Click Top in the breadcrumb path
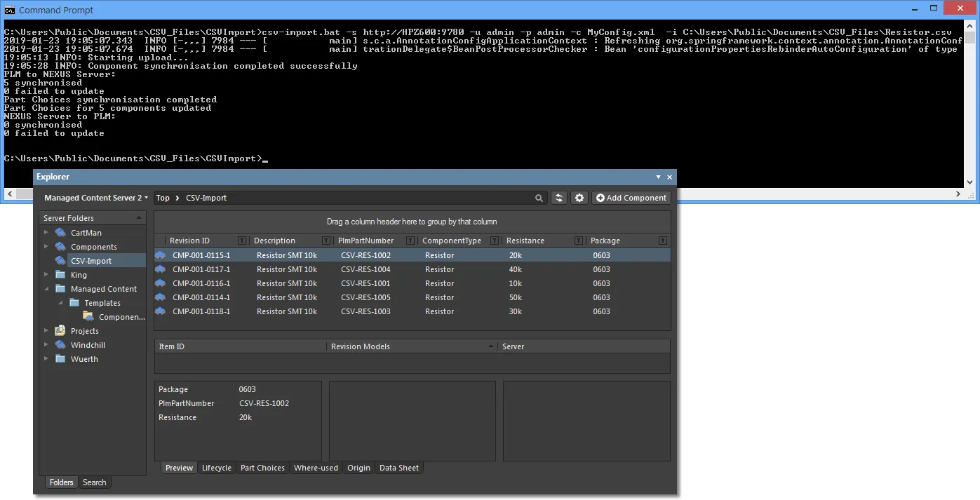 coord(163,198)
